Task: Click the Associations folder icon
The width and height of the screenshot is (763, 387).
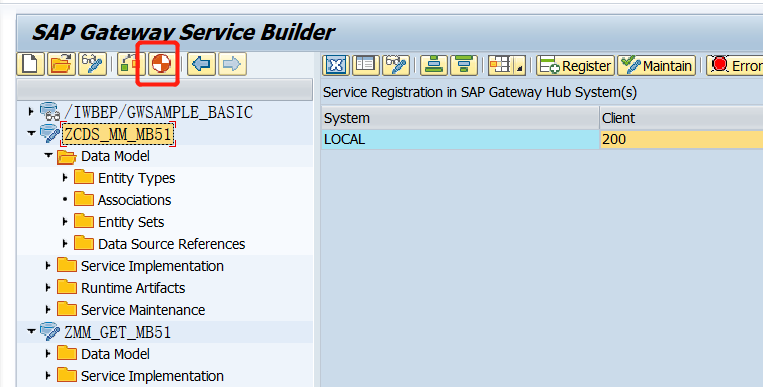Action: (84, 199)
